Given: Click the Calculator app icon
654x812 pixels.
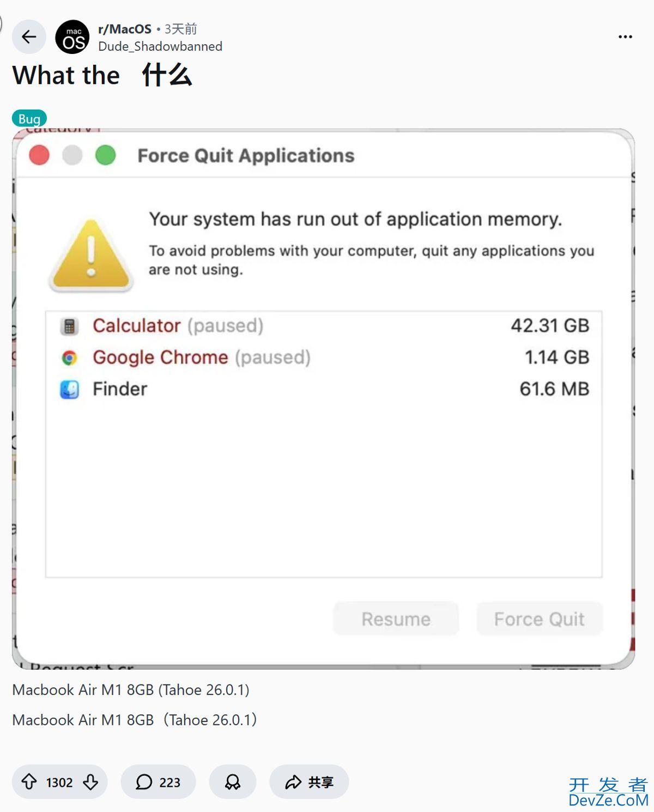Looking at the screenshot, I should [69, 326].
